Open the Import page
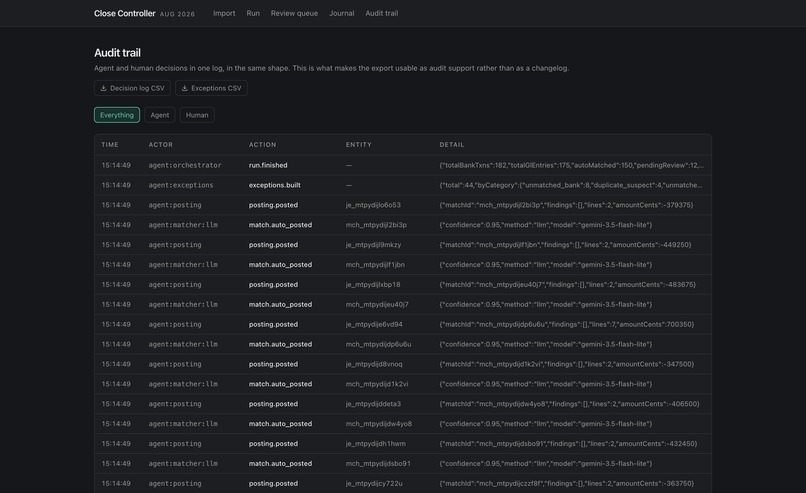This screenshot has height=493, width=806. click(x=224, y=13)
